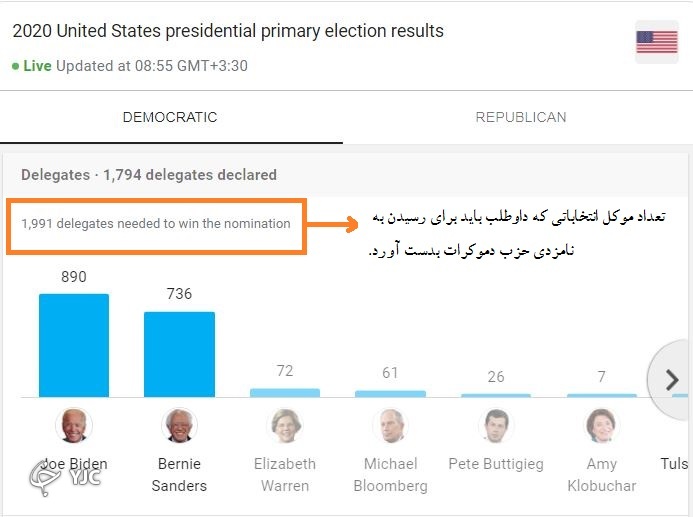Click Joe Biden's portrait photo
Image resolution: width=693 pixels, height=517 pixels.
74,425
